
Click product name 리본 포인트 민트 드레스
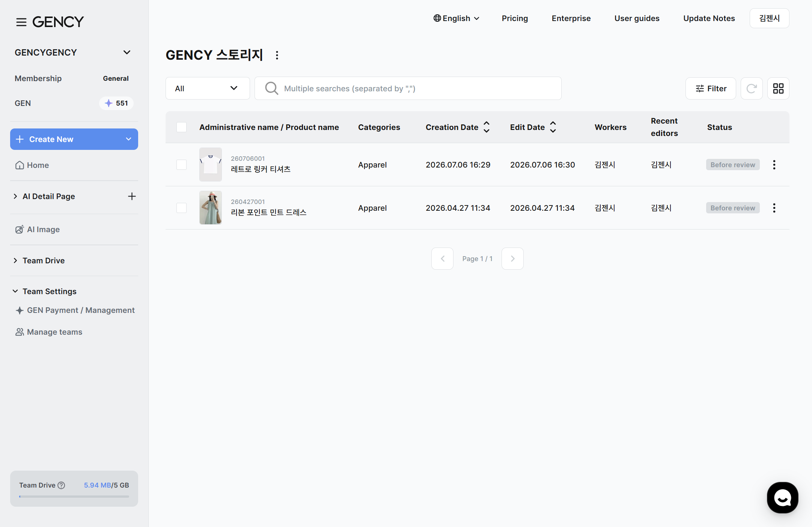click(268, 212)
